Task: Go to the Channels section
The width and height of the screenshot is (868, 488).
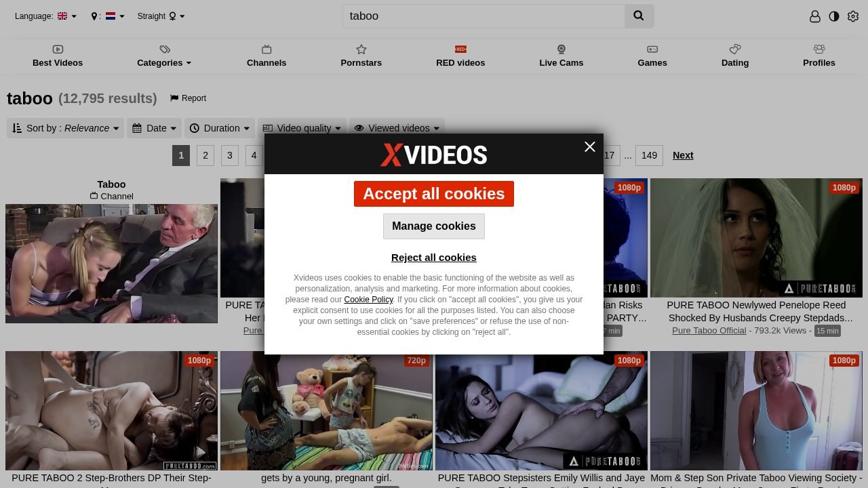Action: 267,56
